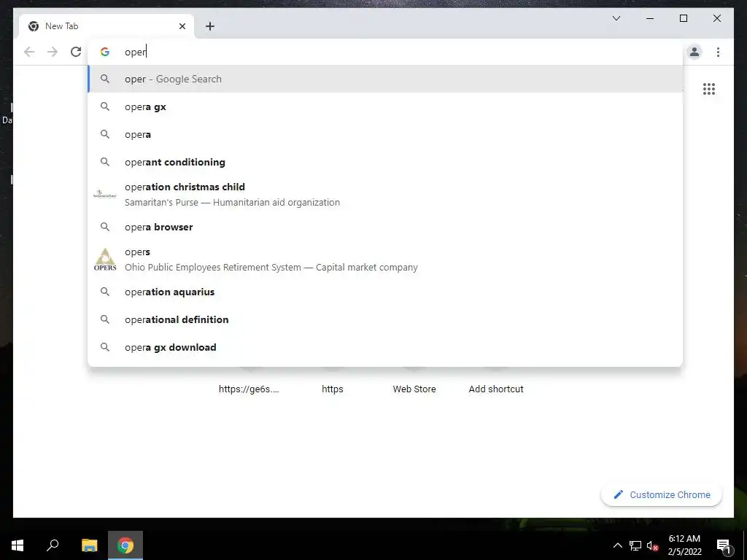
Task: Open Chrome's three-dot menu
Action: (x=718, y=52)
